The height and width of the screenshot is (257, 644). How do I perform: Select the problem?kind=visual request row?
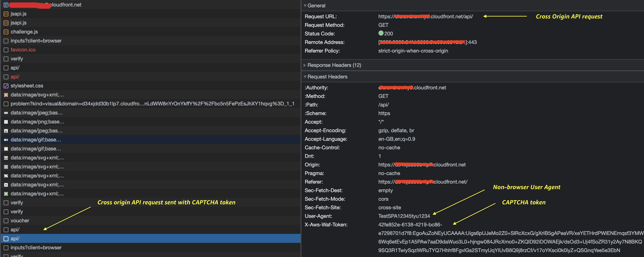point(152,104)
